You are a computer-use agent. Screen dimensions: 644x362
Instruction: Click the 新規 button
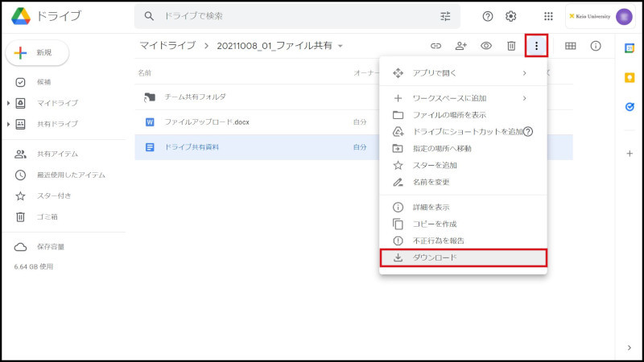click(37, 52)
